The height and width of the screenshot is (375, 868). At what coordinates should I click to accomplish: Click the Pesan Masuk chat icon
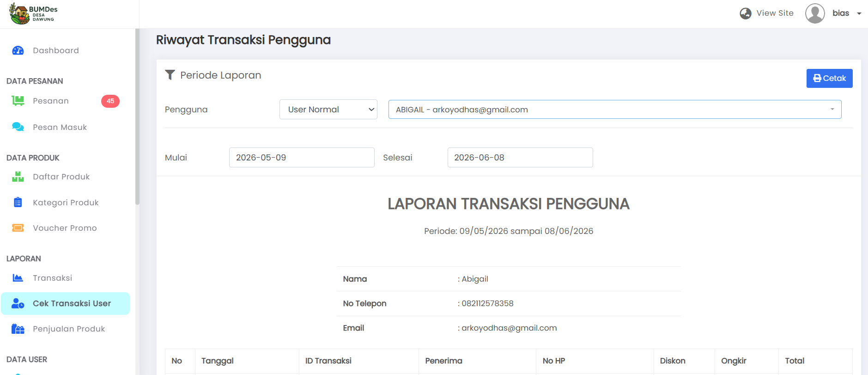click(18, 127)
